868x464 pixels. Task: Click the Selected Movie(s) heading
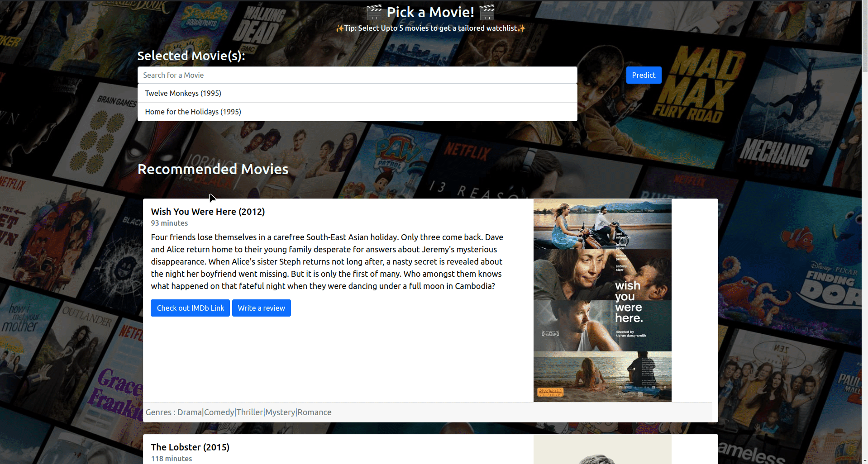point(191,56)
